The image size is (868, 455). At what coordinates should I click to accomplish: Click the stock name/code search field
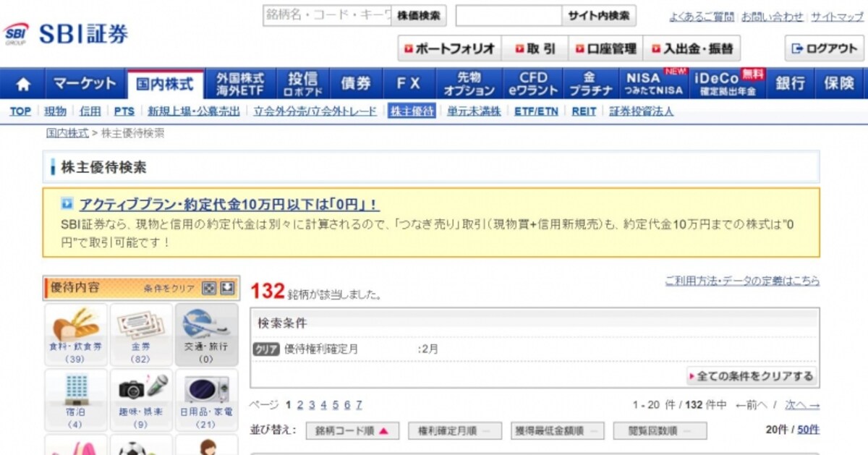coord(327,15)
